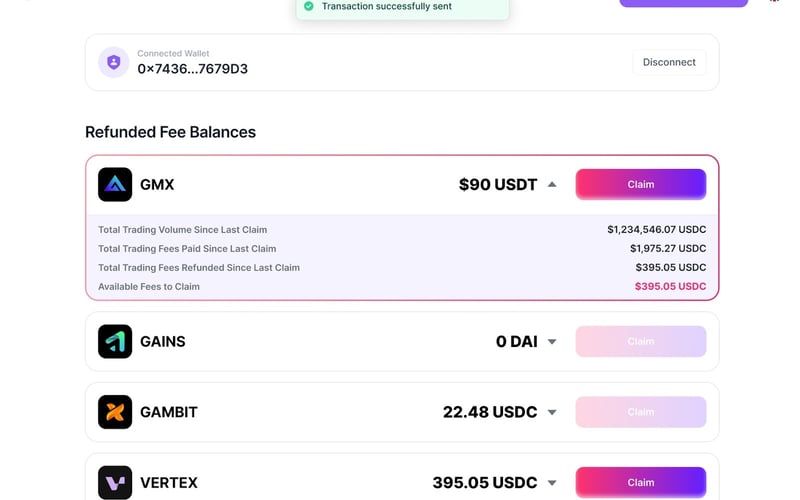Image resolution: width=800 pixels, height=500 pixels.
Task: Expand the GAMBIT fee details arrow
Action: tap(552, 412)
